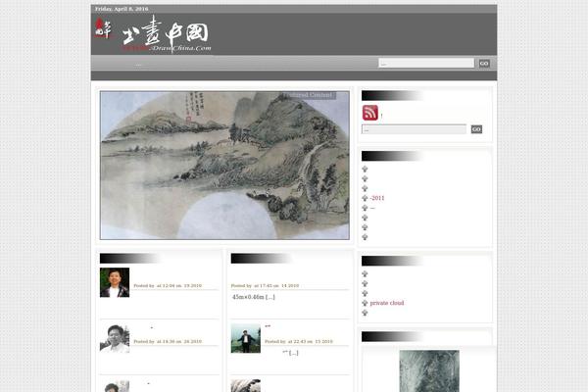
Task: Click the ... menu item in navigation bar
Action: [138, 65]
